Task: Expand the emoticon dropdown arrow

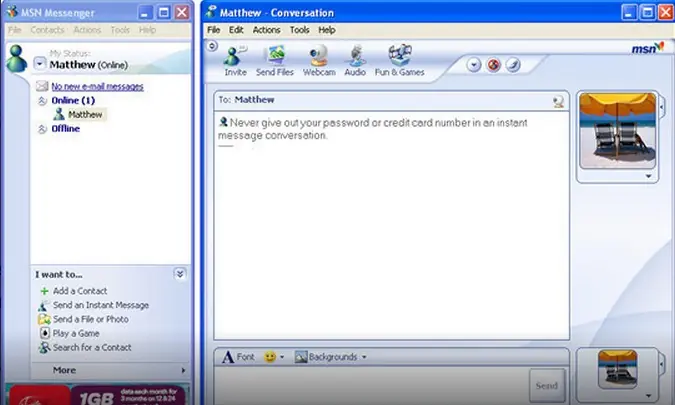Action: coord(282,357)
